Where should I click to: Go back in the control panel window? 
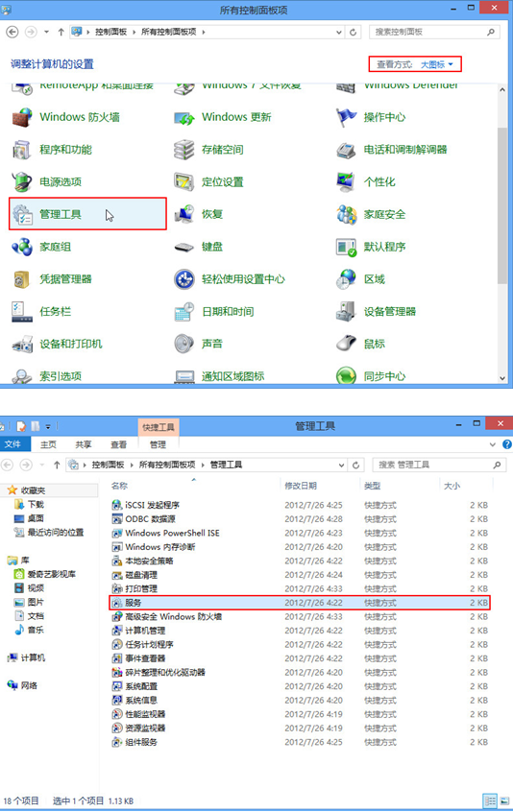click(x=12, y=32)
